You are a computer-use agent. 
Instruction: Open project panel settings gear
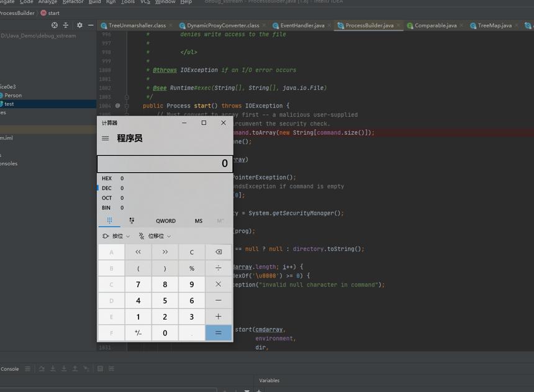79,25
